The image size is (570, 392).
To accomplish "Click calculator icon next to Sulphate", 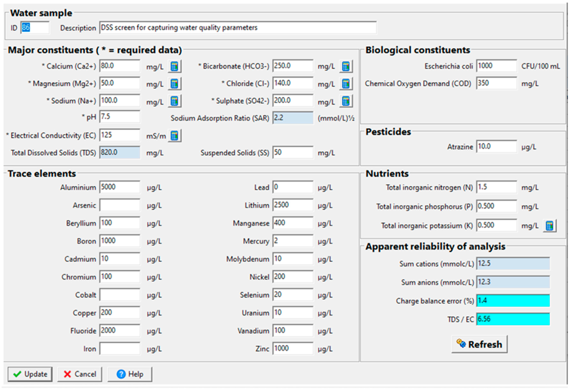I will click(346, 101).
